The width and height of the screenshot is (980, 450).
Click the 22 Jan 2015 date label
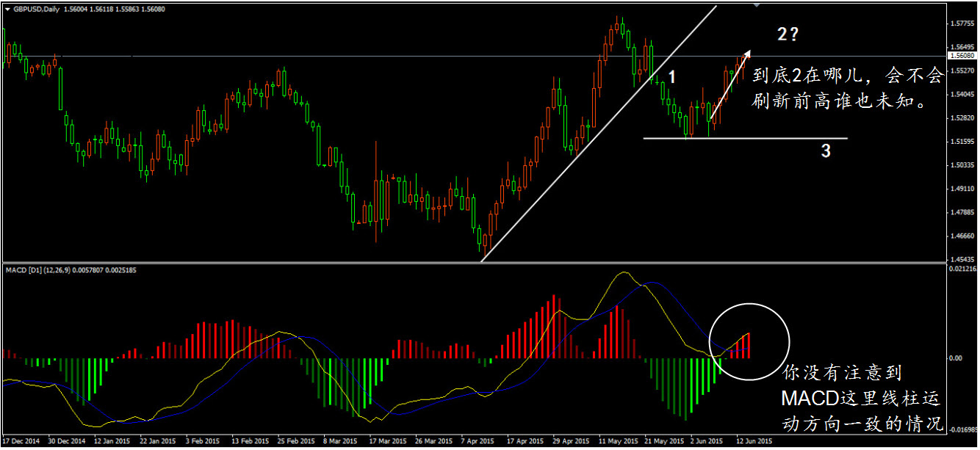pos(158,441)
